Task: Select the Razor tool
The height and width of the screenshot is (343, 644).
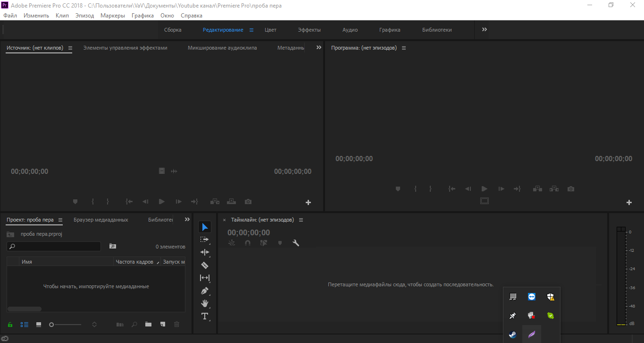Action: (x=205, y=265)
